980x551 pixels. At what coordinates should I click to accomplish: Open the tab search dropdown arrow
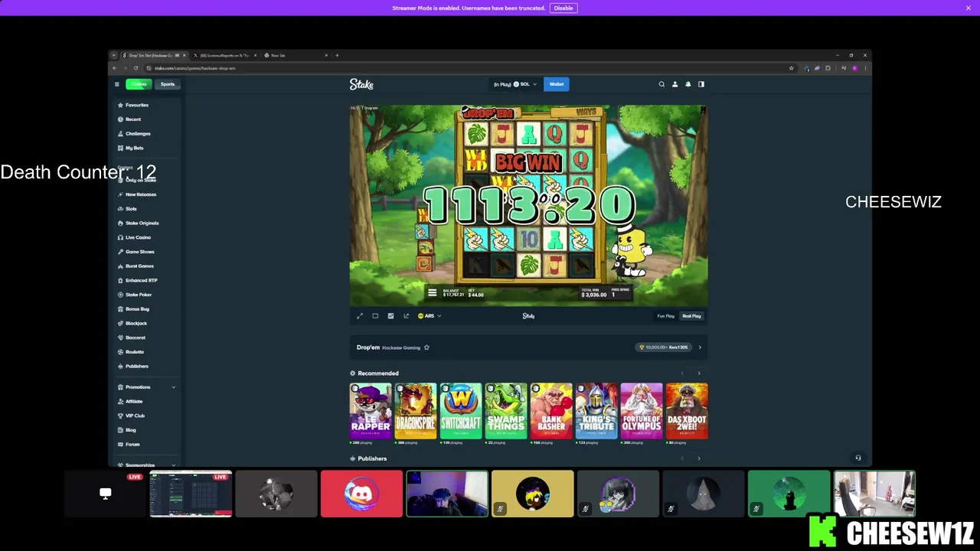click(114, 55)
